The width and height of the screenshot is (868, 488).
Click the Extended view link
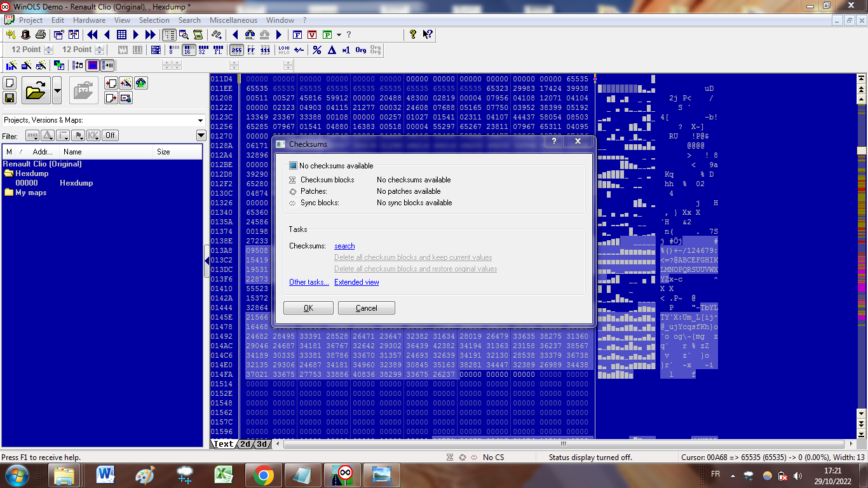[356, 282]
